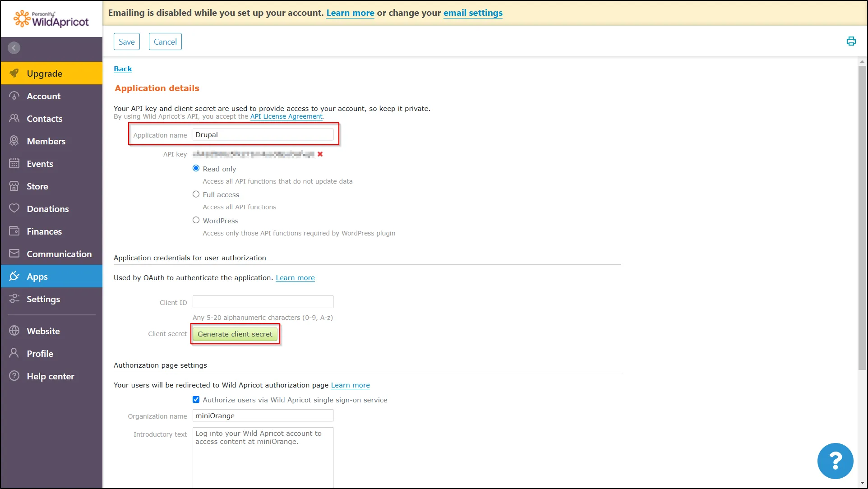Click the Website globe icon
The image size is (868, 489).
[14, 331]
